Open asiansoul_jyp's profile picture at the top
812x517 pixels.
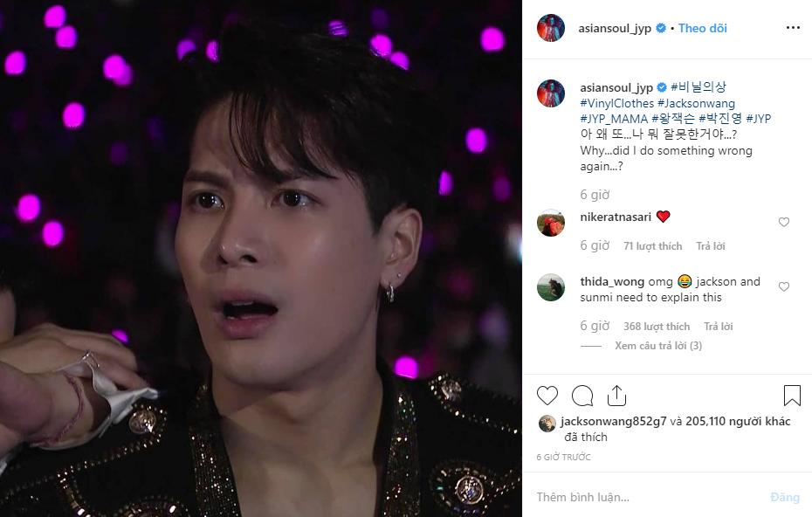tap(551, 27)
